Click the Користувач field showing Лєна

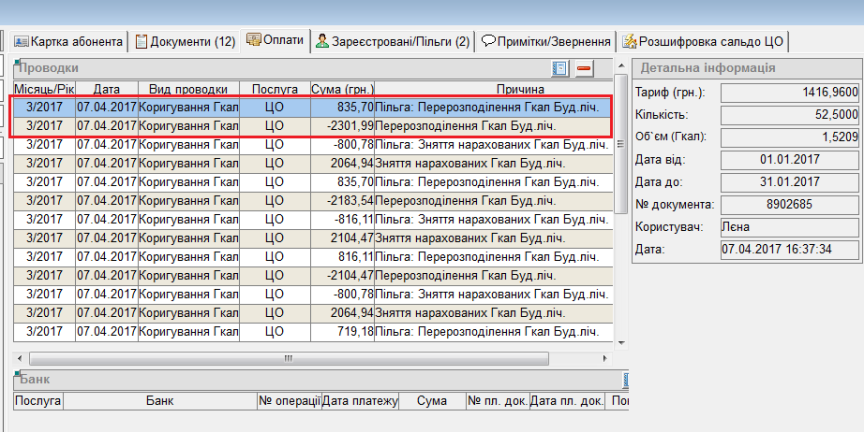[790, 227]
